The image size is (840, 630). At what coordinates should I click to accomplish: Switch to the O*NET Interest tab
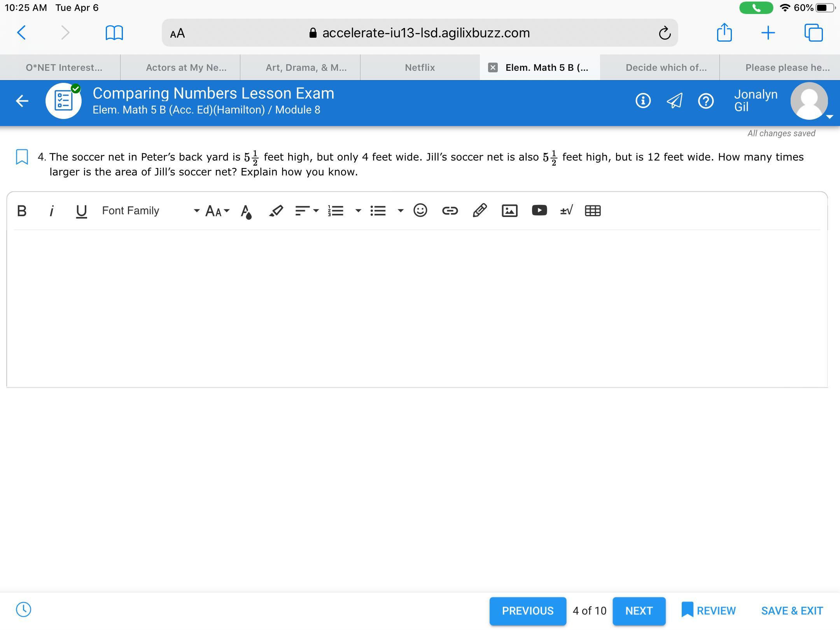point(64,67)
